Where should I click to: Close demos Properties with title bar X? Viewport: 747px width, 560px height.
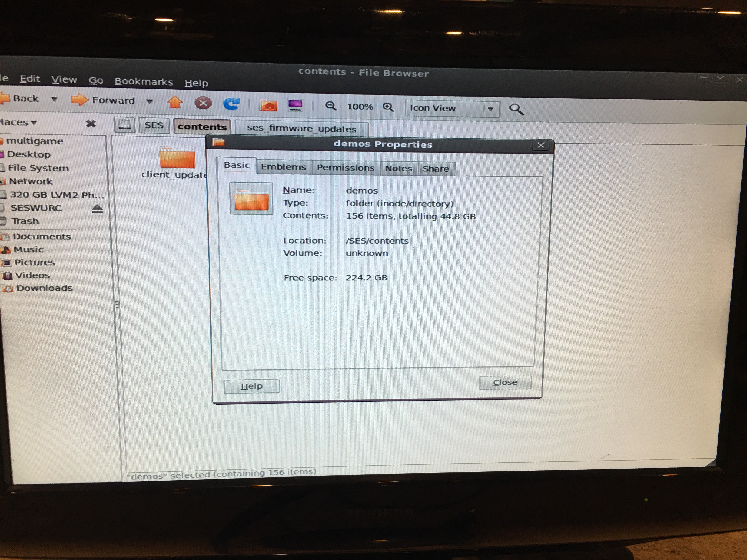click(541, 145)
